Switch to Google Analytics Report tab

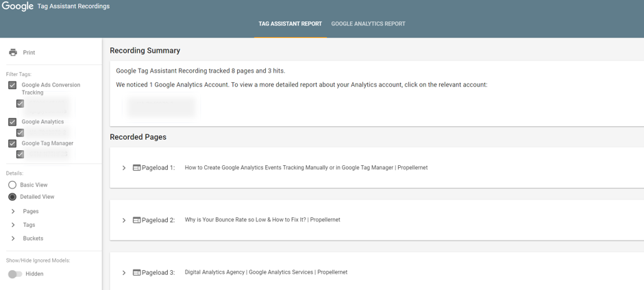tap(368, 24)
